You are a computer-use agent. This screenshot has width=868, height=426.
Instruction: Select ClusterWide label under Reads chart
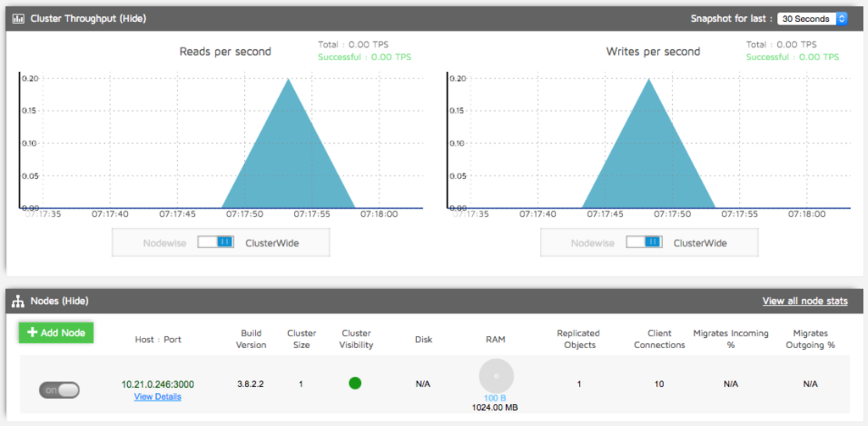click(x=272, y=243)
